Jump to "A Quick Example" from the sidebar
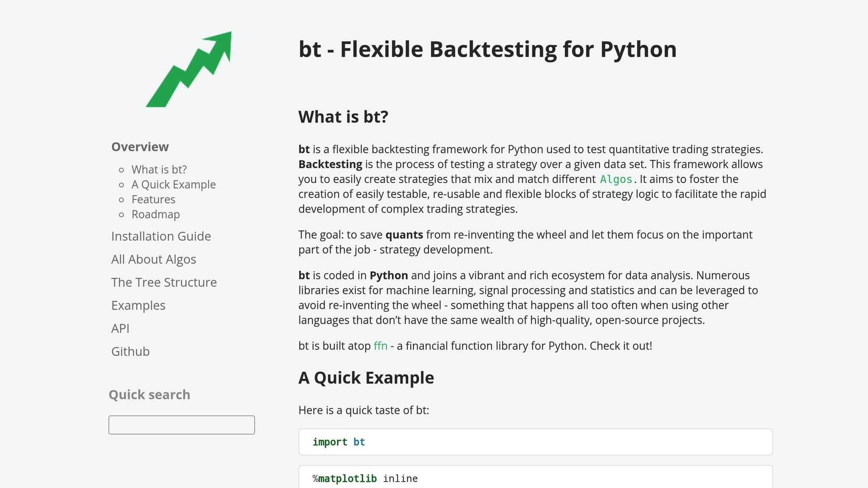The width and height of the screenshot is (868, 488). 173,185
